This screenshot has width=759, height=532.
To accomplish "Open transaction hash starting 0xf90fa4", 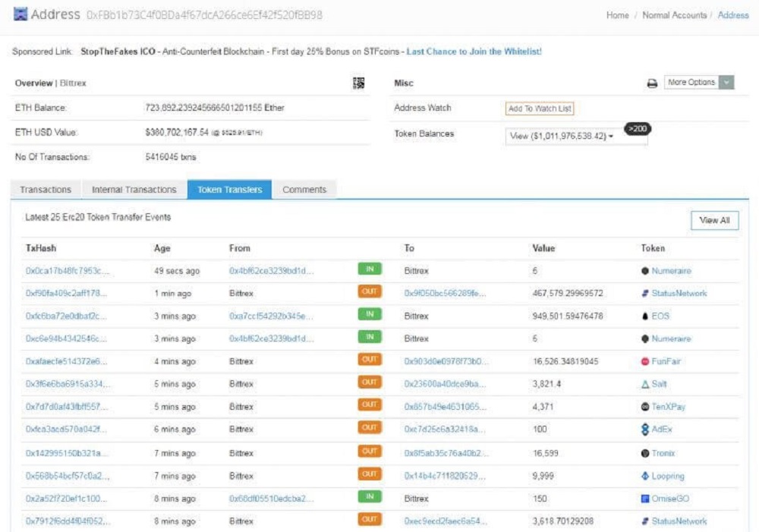I will pyautogui.click(x=66, y=294).
